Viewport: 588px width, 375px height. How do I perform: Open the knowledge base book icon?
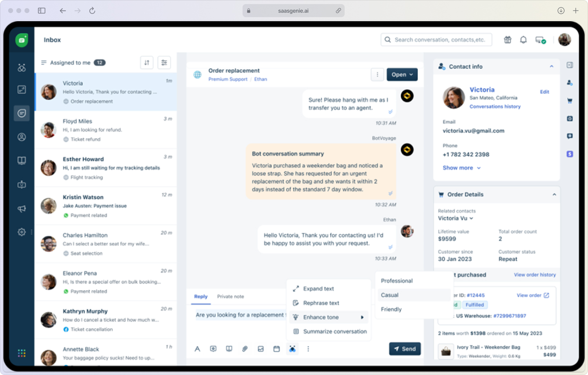click(x=22, y=160)
